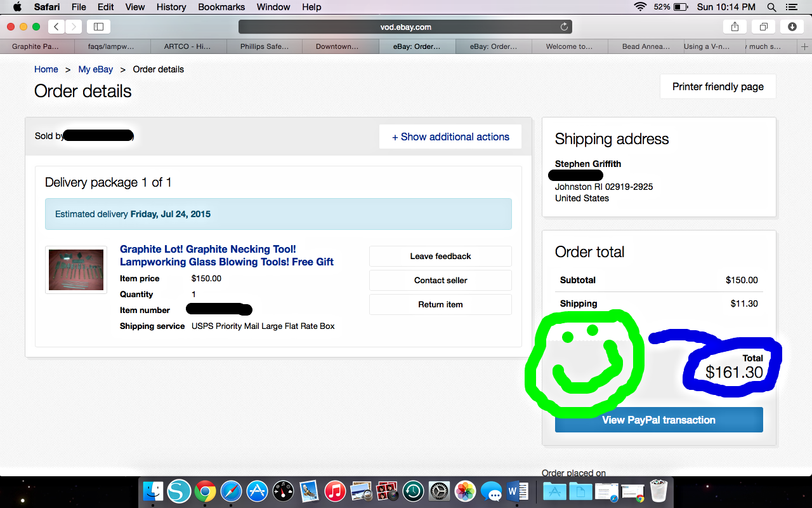Switch to the ARTCO - Hi... tab
812x508 pixels.
click(x=188, y=46)
